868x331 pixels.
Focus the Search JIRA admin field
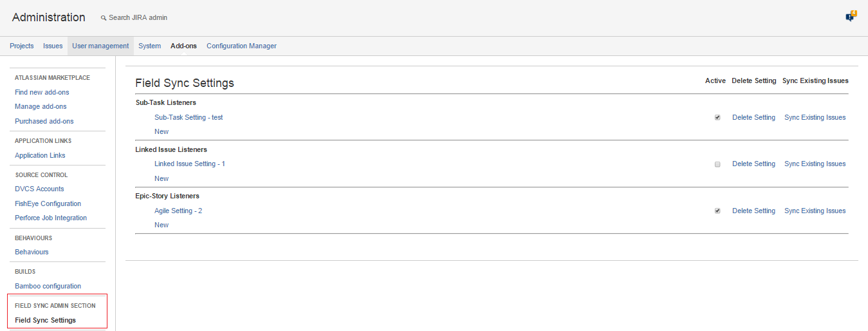[138, 17]
